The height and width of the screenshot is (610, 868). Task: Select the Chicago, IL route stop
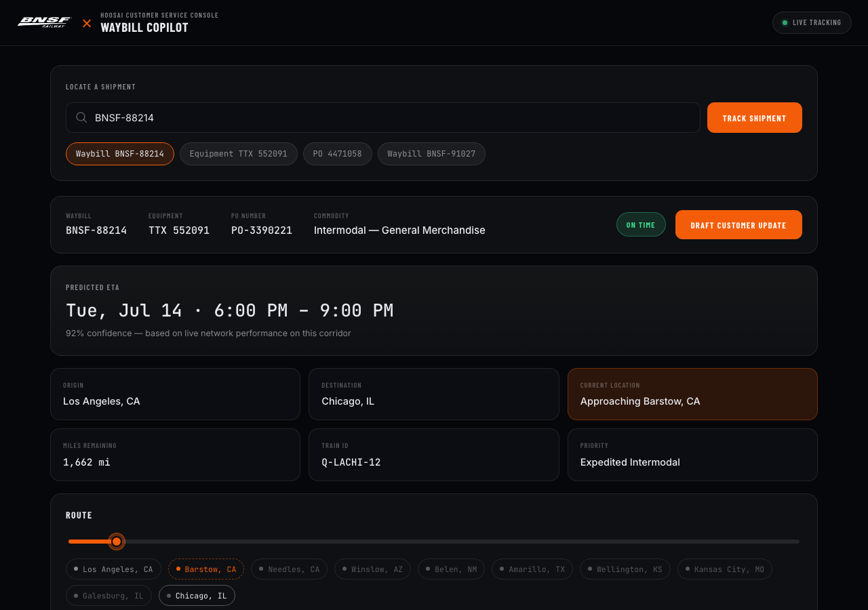coord(197,596)
